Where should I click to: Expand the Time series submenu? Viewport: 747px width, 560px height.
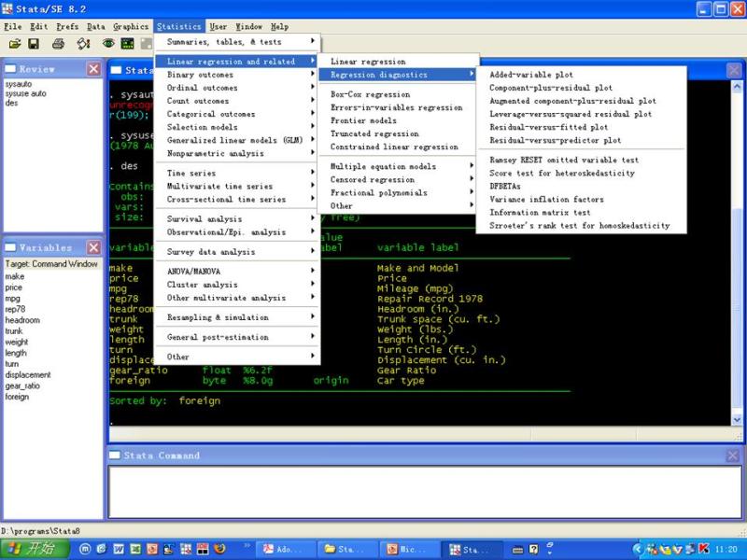237,173
